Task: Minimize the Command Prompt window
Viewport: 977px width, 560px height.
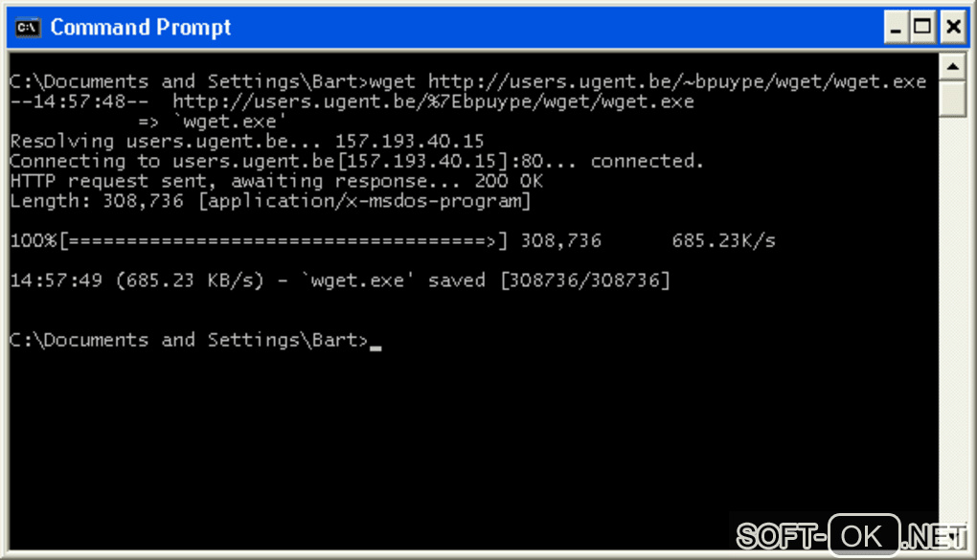Action: click(x=896, y=28)
